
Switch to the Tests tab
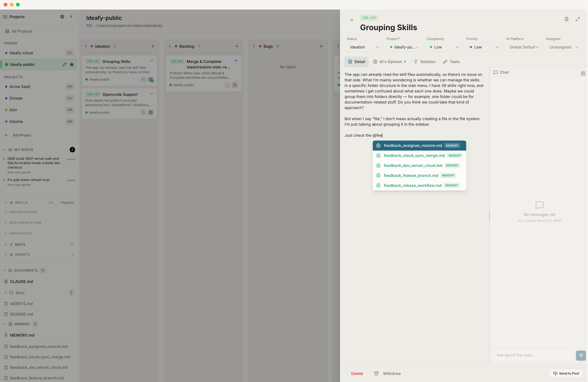pyautogui.click(x=451, y=62)
